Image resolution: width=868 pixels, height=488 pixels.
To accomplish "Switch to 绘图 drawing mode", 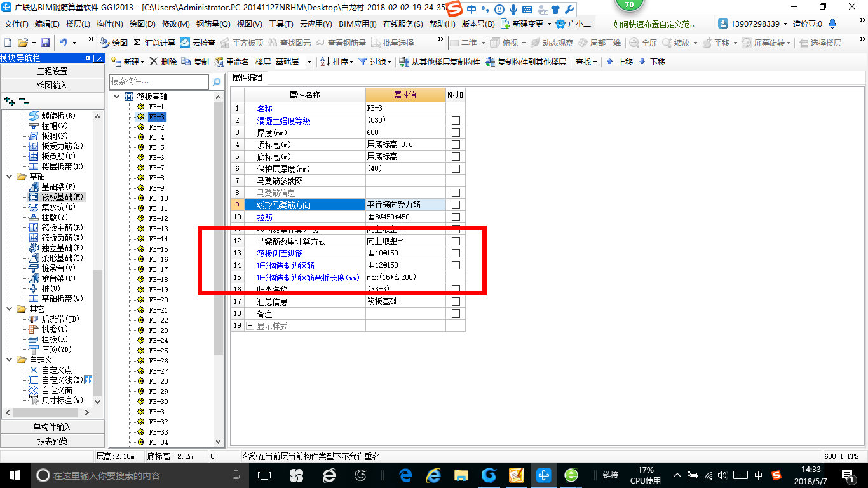I will coord(114,43).
